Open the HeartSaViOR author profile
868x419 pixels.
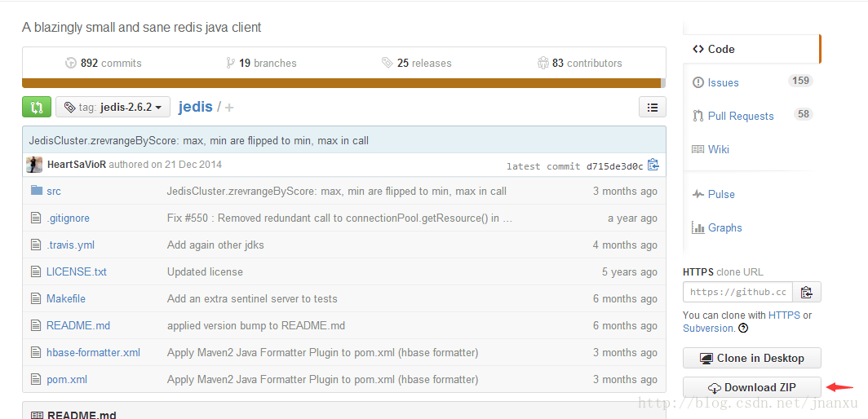[77, 165]
